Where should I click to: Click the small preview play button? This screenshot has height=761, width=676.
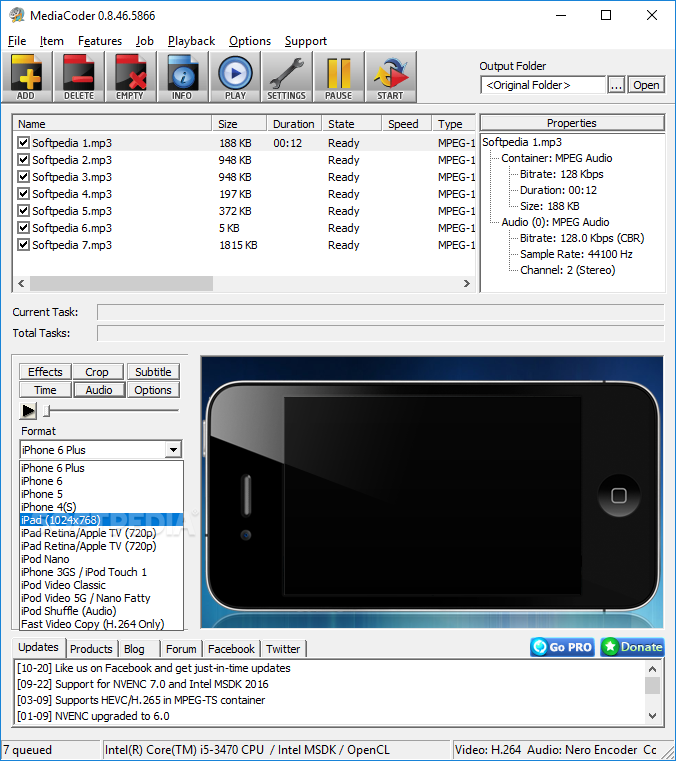[28, 411]
